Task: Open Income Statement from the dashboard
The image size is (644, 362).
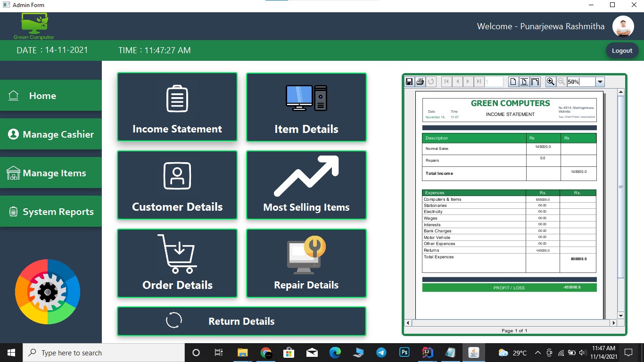Action: pos(177,107)
